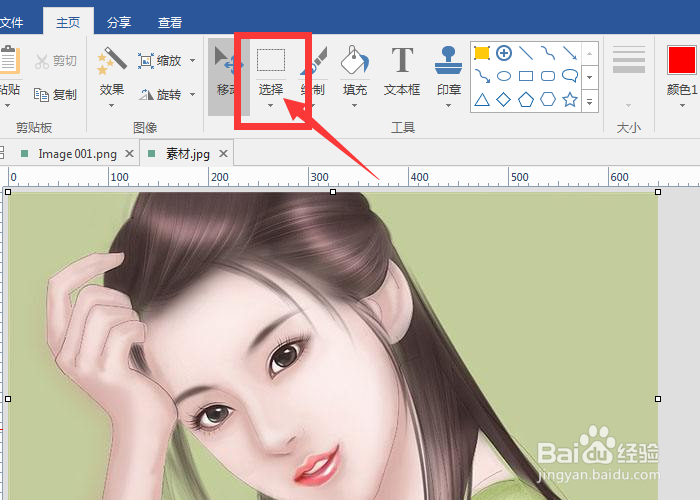The image size is (700, 500).
Task: Select the curved line shape in top row
Action: (548, 53)
